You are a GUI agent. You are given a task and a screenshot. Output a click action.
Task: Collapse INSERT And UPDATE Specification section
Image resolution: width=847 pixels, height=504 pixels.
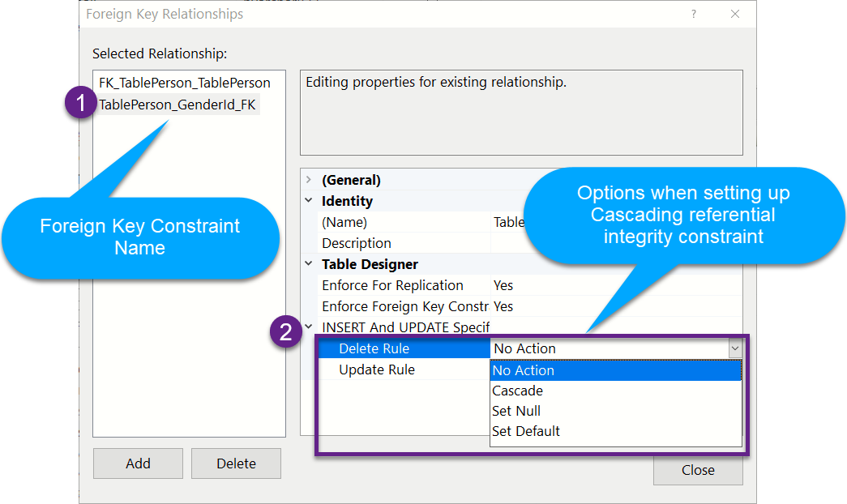310,327
